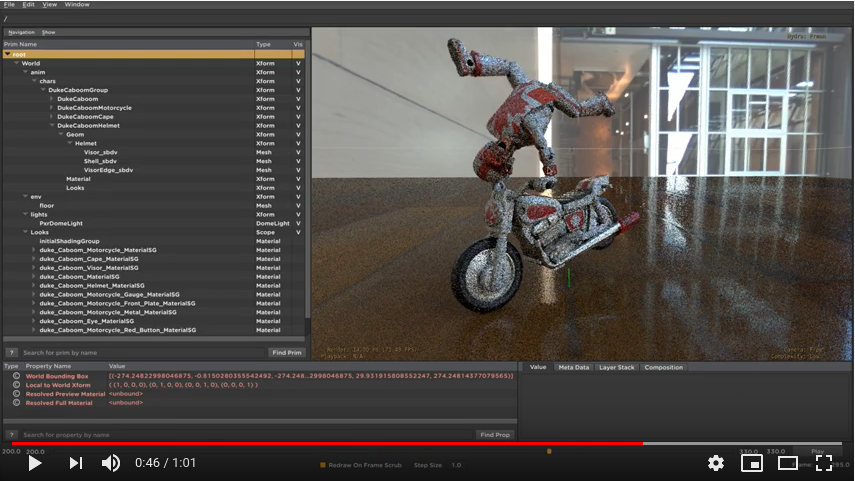This screenshot has height=481, width=855.
Task: Toggle visibility of PxrDomeLight
Action: (298, 223)
